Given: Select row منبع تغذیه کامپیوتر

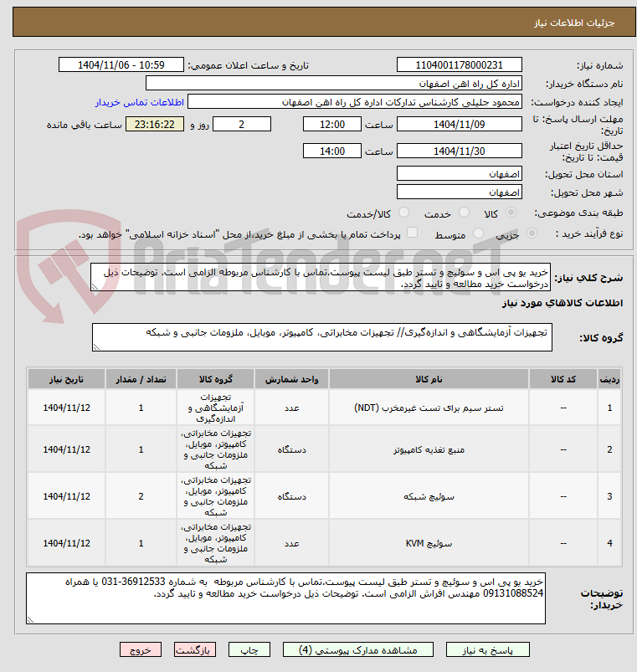Looking at the screenshot, I should (325, 449).
